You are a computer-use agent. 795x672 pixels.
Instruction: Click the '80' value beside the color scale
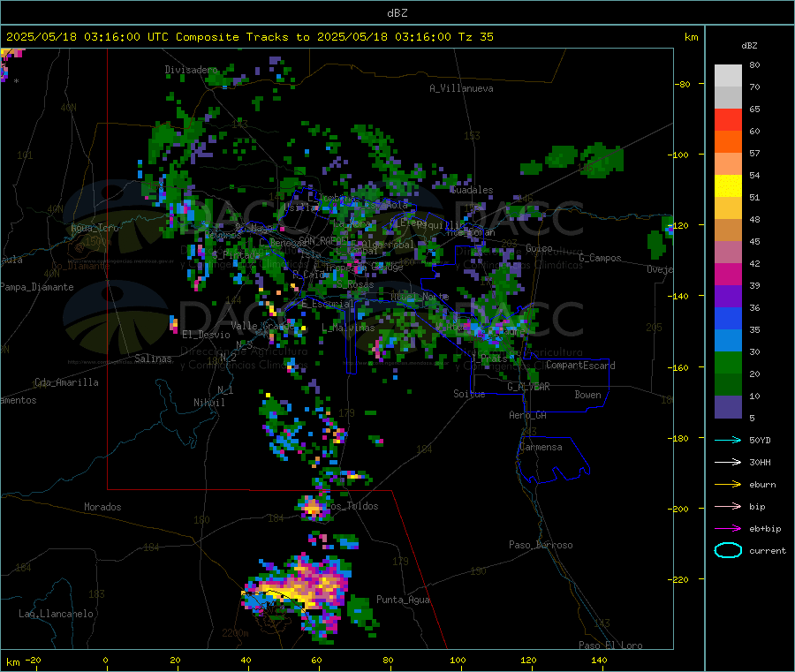(x=754, y=64)
